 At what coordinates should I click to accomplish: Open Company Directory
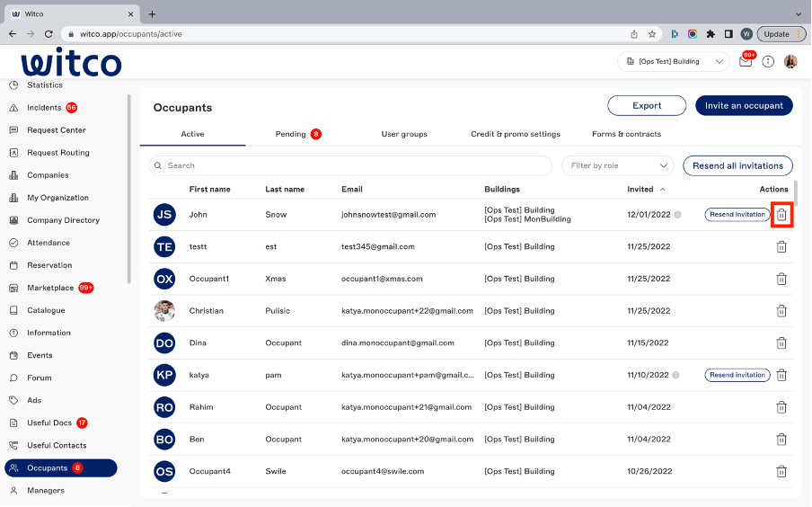63,220
